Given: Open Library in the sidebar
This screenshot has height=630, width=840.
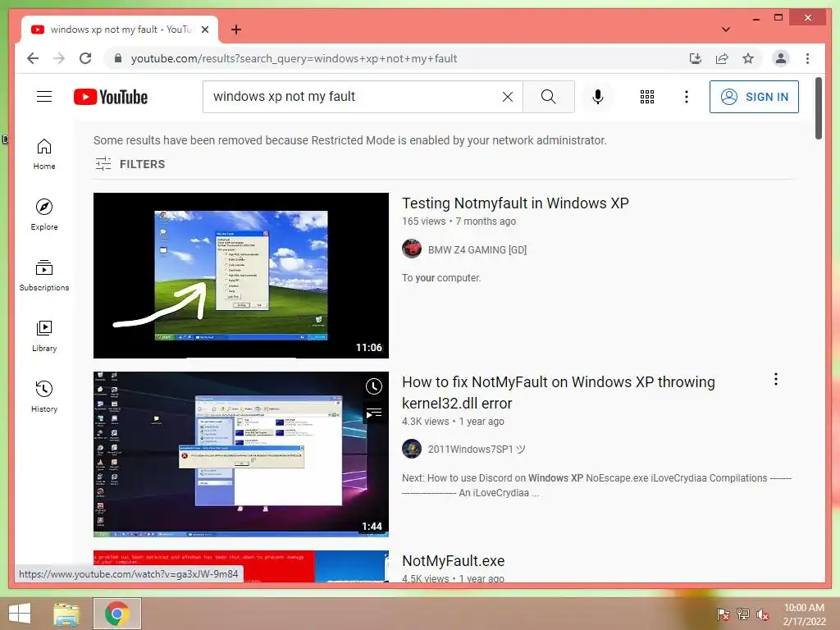Looking at the screenshot, I should coord(44,336).
